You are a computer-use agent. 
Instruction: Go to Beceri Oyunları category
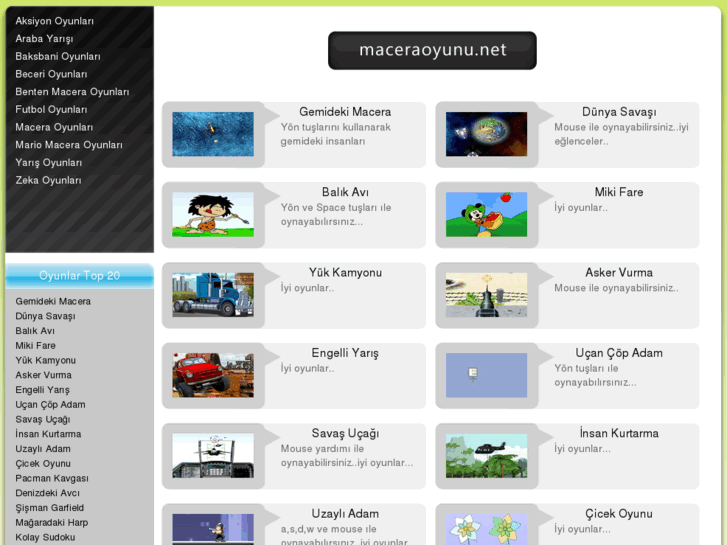51,74
